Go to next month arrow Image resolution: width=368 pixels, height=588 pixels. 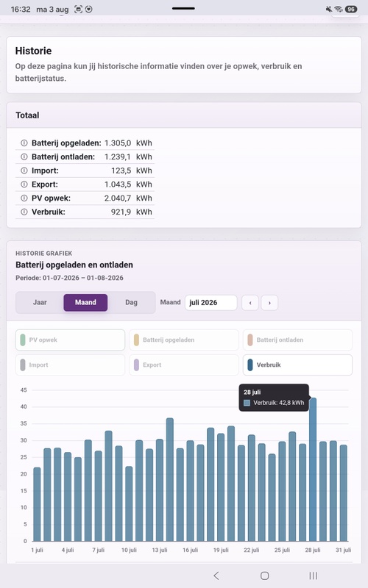[x=269, y=303]
